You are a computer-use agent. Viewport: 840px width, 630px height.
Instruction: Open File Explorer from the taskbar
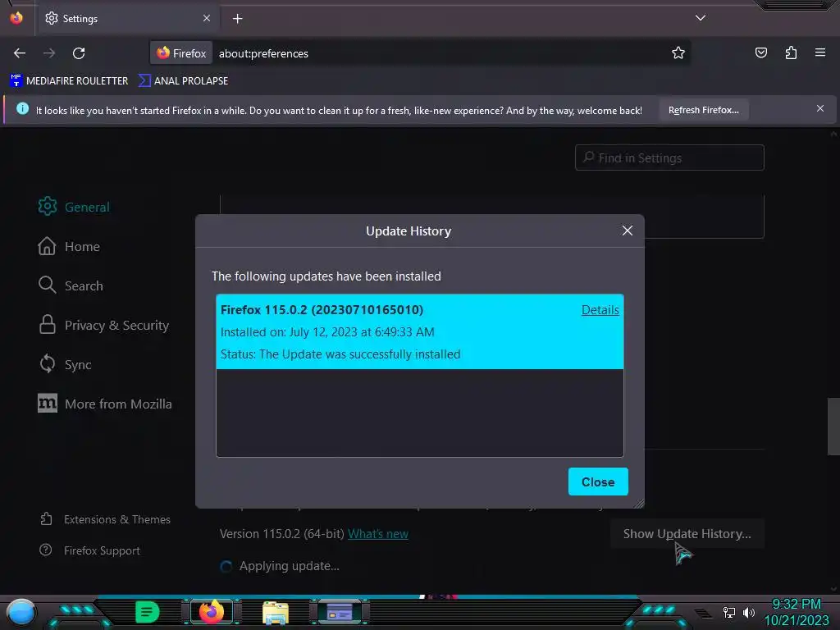pyautogui.click(x=276, y=612)
